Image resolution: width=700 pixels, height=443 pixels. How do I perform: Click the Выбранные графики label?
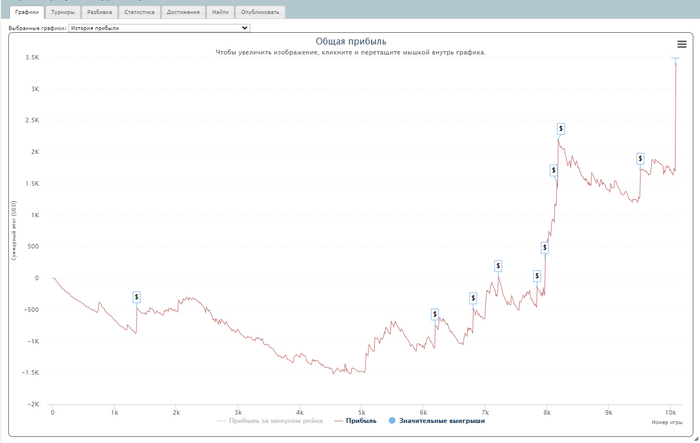tap(38, 28)
